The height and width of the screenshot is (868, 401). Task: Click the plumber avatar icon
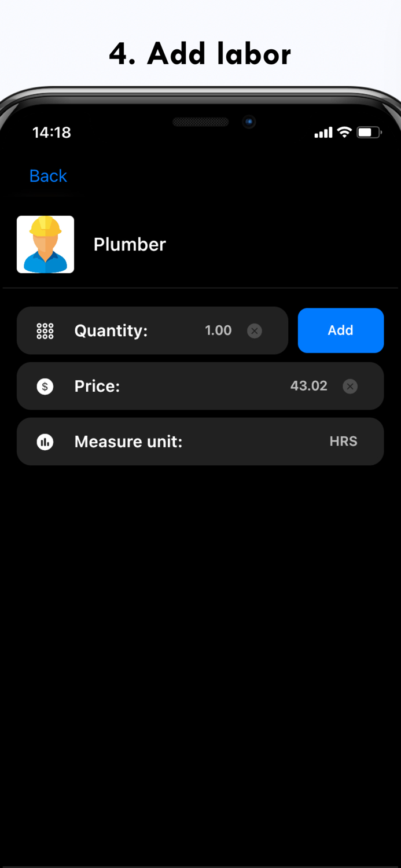(x=45, y=244)
